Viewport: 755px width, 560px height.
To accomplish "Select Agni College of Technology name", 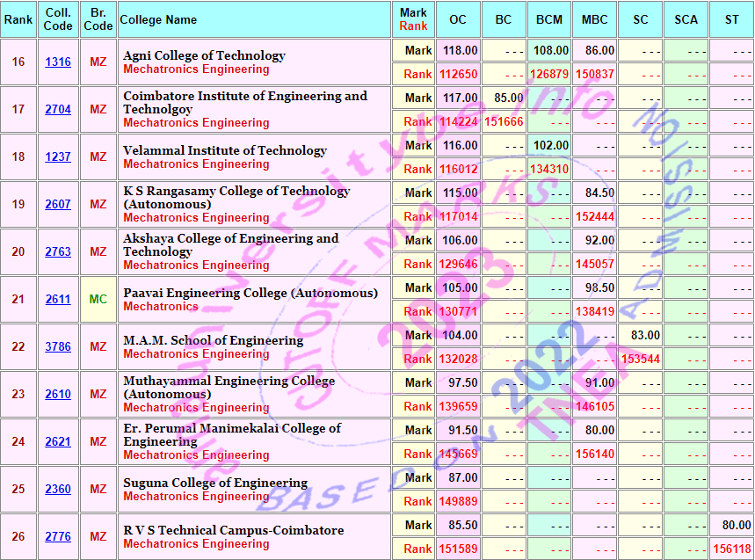I will tap(204, 55).
